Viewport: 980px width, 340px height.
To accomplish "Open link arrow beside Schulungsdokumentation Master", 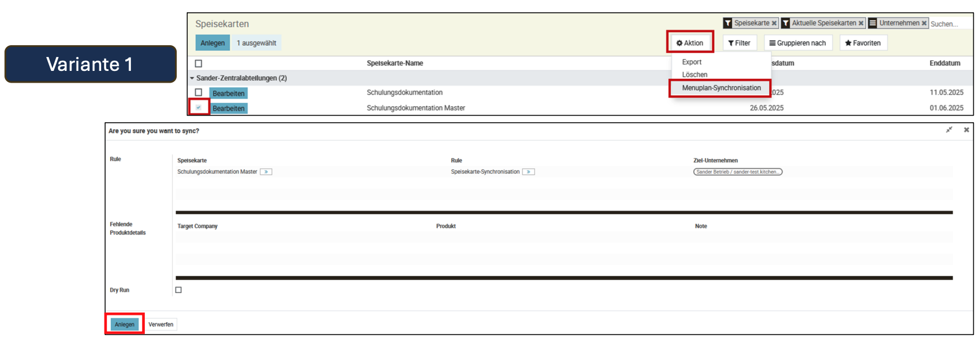I will [266, 172].
